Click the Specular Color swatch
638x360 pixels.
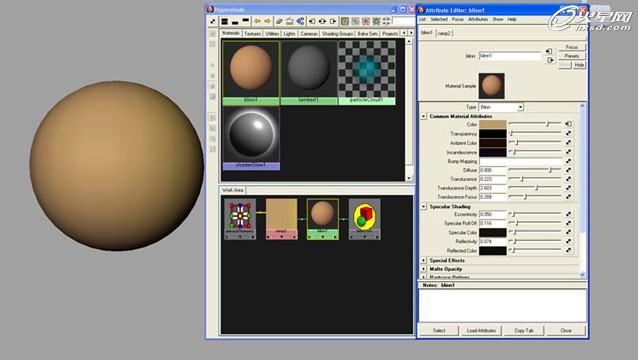click(x=493, y=232)
